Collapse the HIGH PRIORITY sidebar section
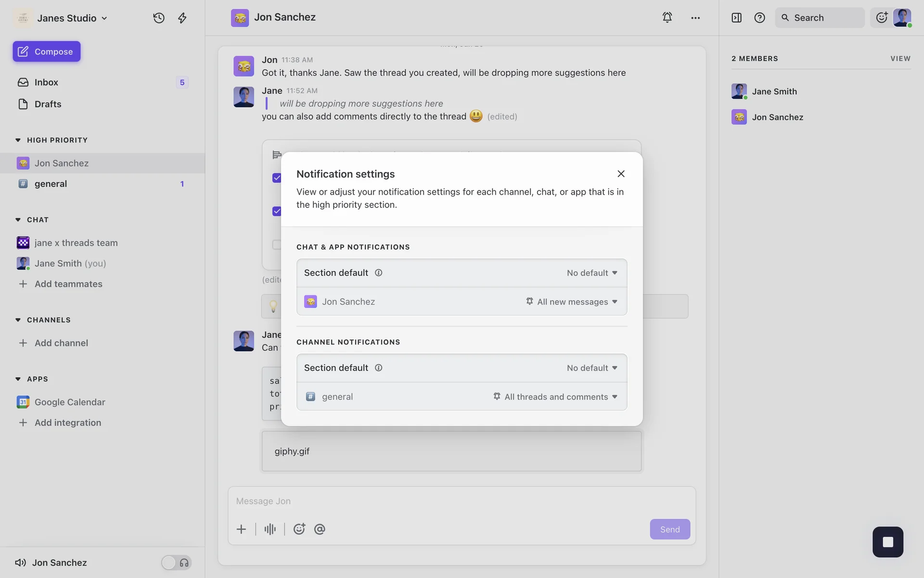Viewport: 924px width, 578px height. coord(18,140)
